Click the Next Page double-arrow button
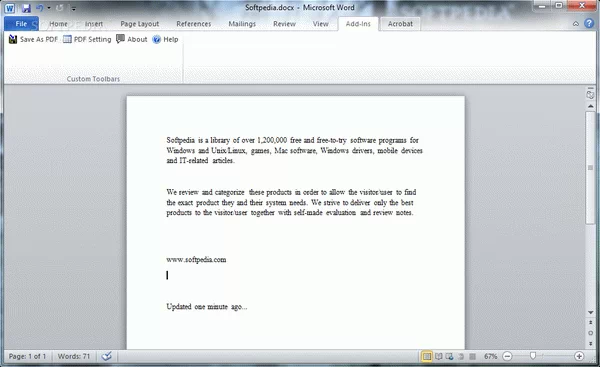The image size is (600, 367). pos(590,343)
